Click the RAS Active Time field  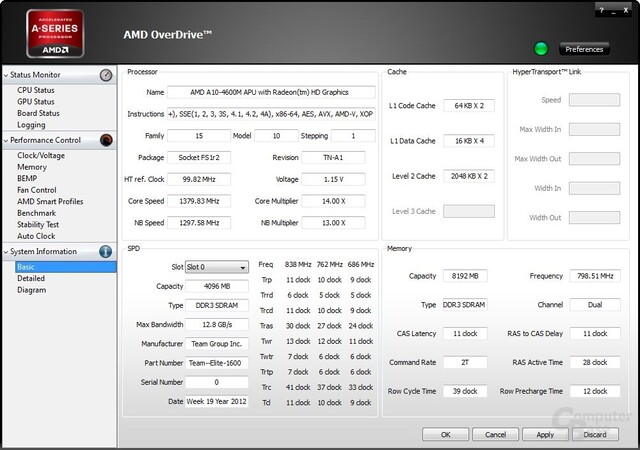click(595, 362)
